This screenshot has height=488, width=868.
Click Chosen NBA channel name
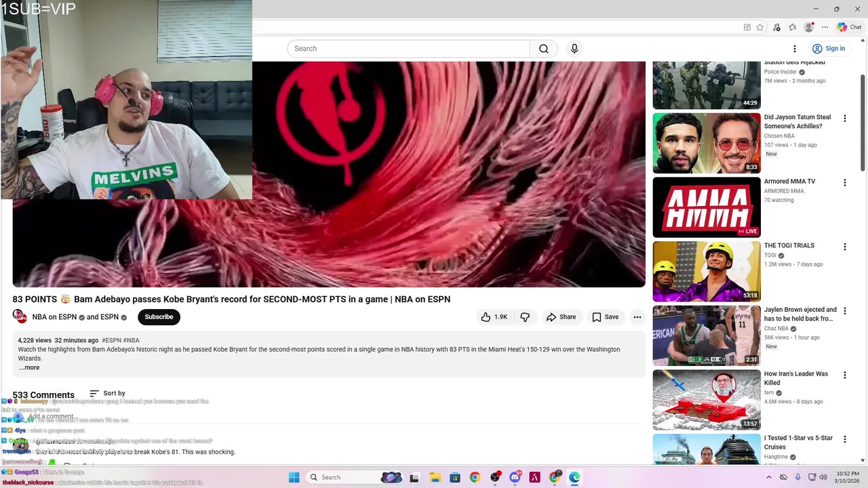[779, 136]
